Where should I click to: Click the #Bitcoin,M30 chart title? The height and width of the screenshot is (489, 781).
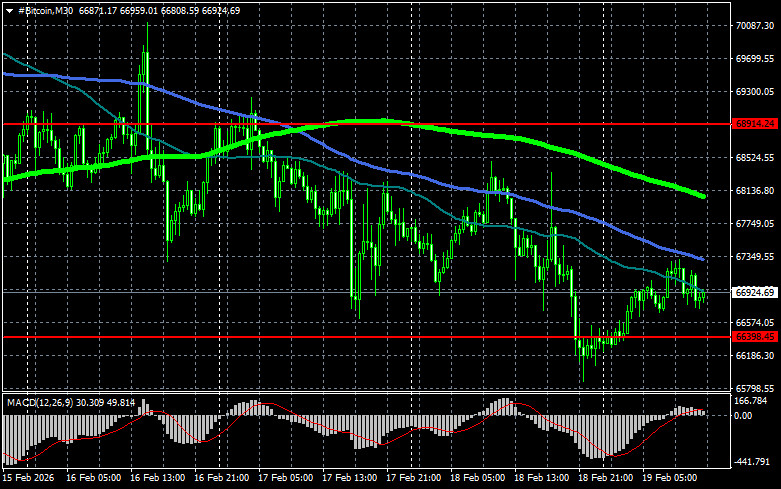[46, 10]
